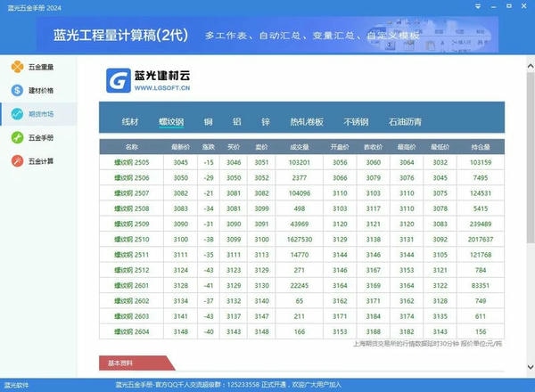Open the WWW.LGSOFT.CN link
Viewport: 535px width, 392px height.
162,88
